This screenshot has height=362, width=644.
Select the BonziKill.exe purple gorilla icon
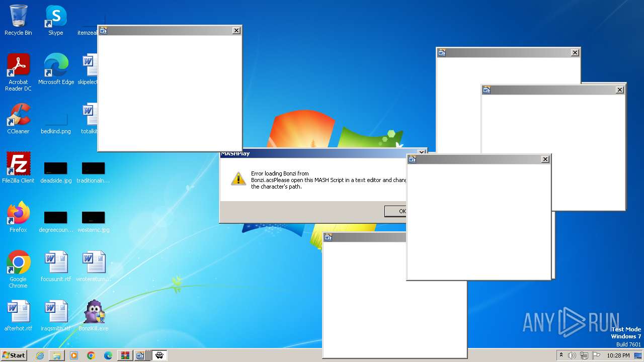[x=93, y=315]
